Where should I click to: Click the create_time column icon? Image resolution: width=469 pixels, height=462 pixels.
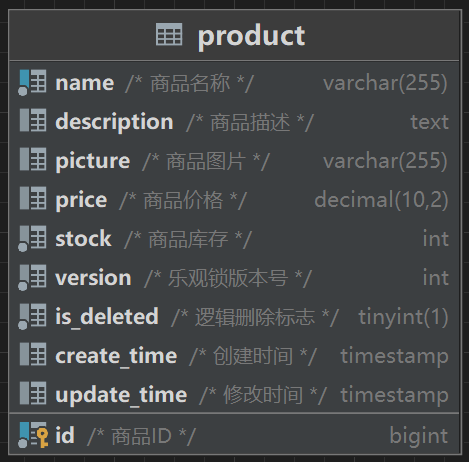33,354
